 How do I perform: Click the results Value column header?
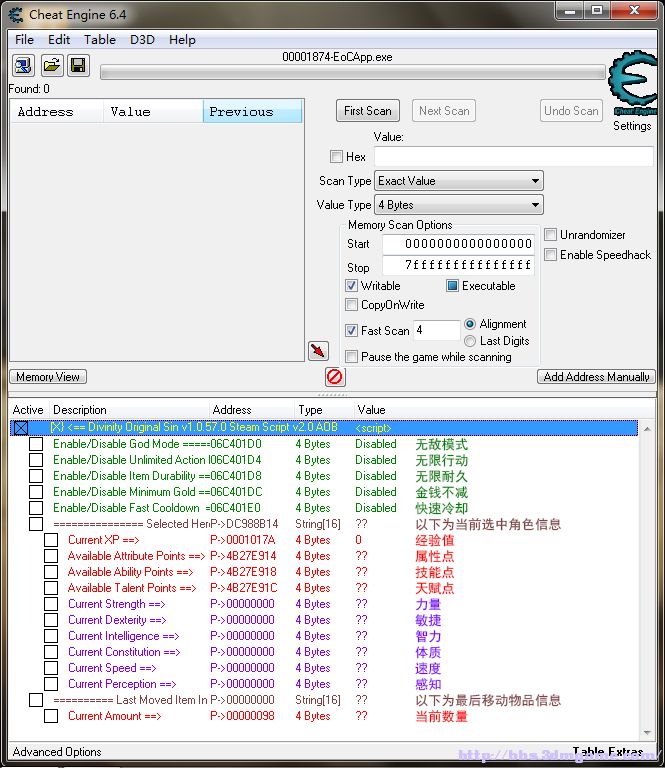(153, 112)
